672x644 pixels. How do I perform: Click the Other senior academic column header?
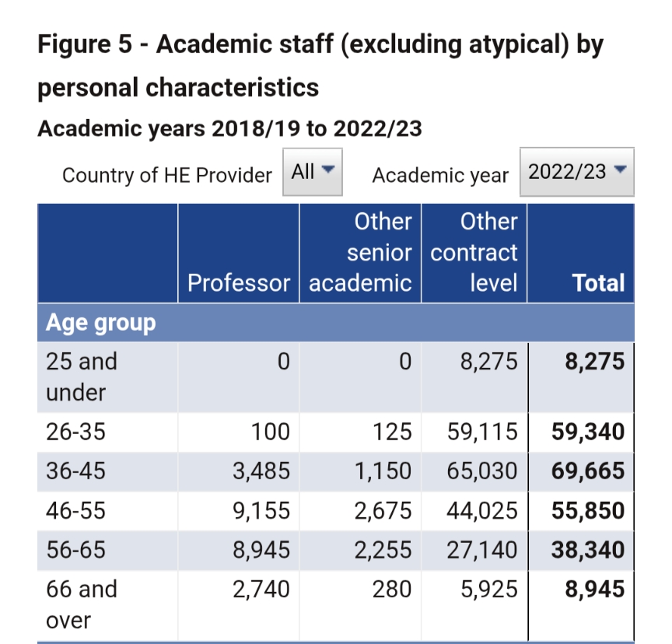click(360, 253)
